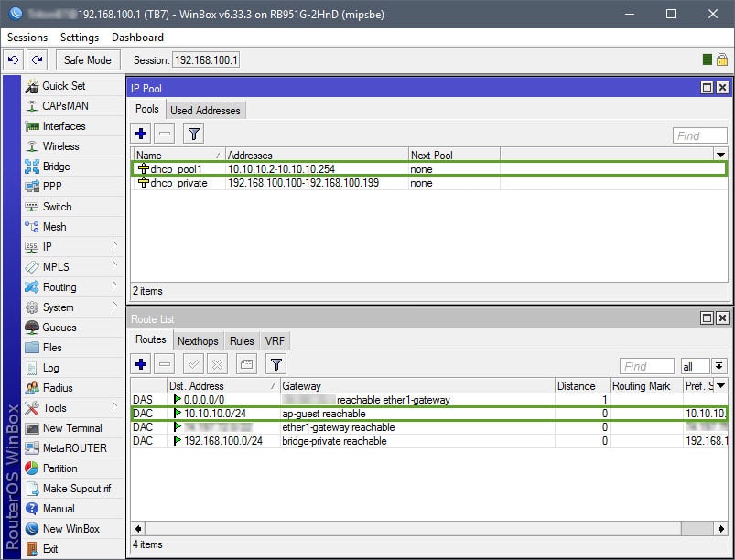Click the IP Pool Find field

tap(700, 135)
